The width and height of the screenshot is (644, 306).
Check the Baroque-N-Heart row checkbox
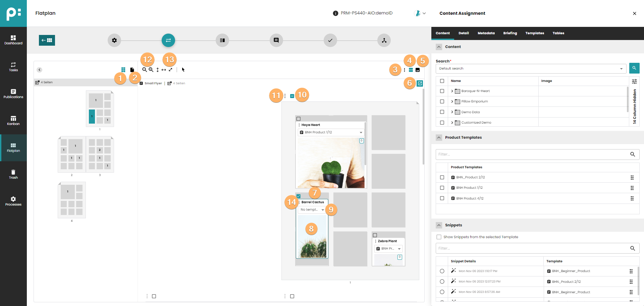click(x=442, y=91)
